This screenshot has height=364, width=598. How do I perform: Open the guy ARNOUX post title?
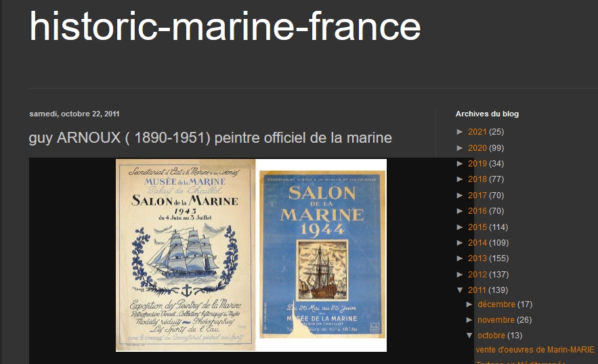coord(211,137)
